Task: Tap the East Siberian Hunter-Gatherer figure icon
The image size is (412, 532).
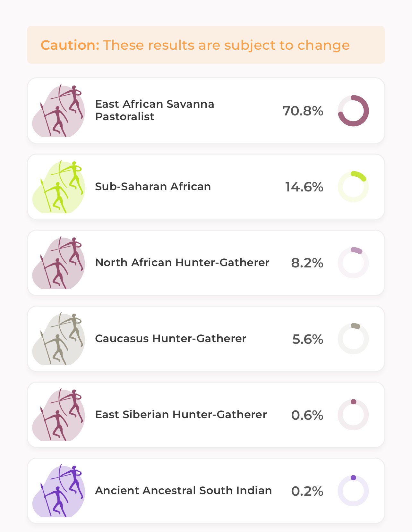Action: point(59,415)
